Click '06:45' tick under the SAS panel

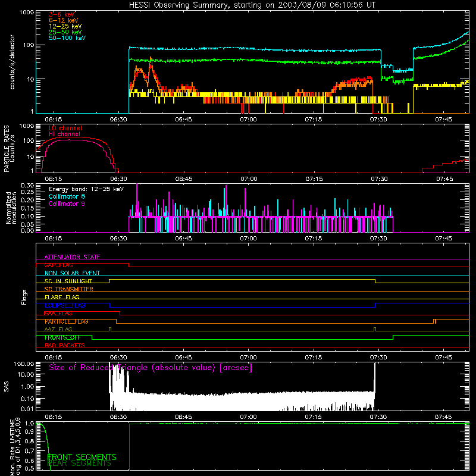point(183,417)
